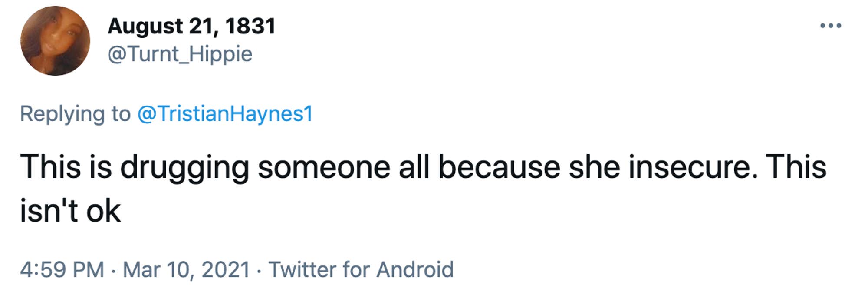Open the three-dot more options menu
This screenshot has height=302, width=868.
tap(830, 26)
